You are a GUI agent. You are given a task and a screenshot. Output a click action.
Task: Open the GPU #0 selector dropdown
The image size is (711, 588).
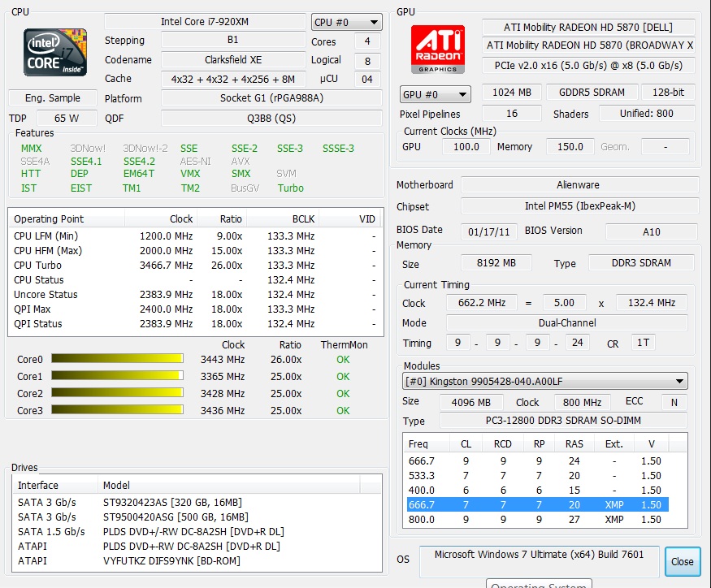(x=436, y=94)
